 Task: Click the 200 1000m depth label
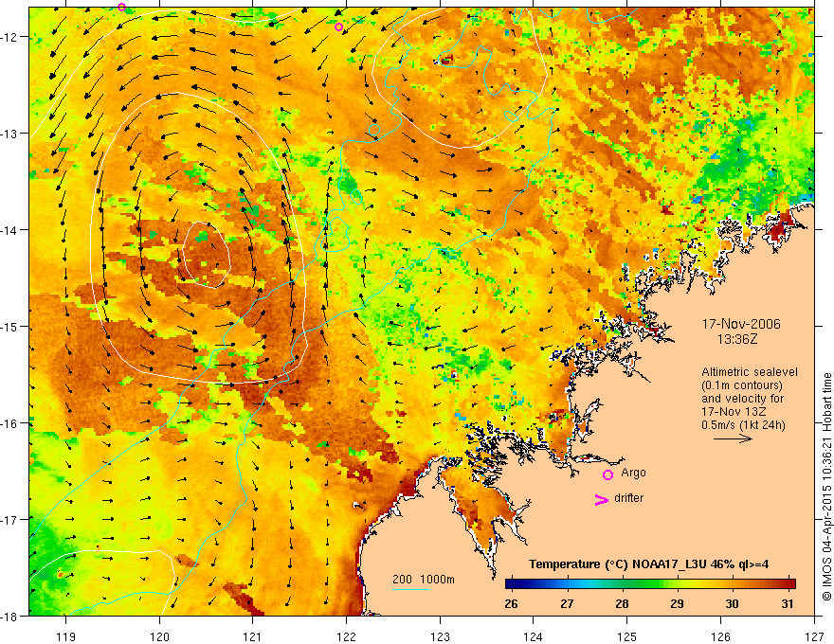[x=424, y=580]
